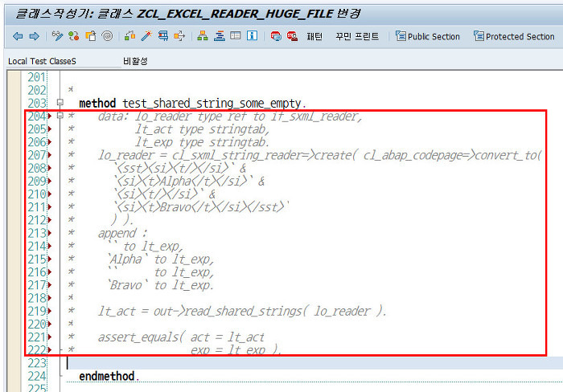This screenshot has width=563, height=392.
Task: Click the 비활성 status text
Action: (x=135, y=61)
